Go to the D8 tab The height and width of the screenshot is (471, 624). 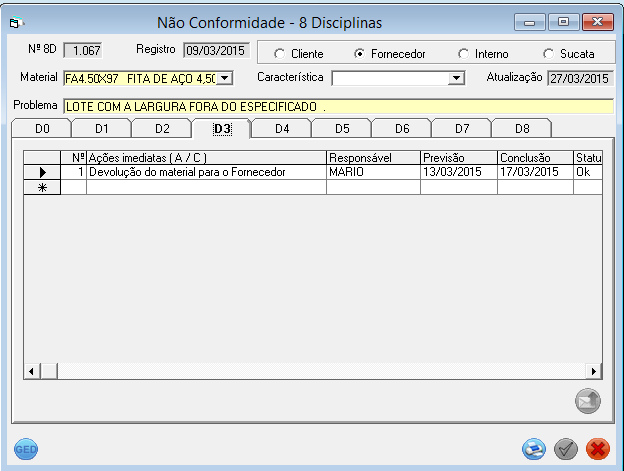pos(522,128)
